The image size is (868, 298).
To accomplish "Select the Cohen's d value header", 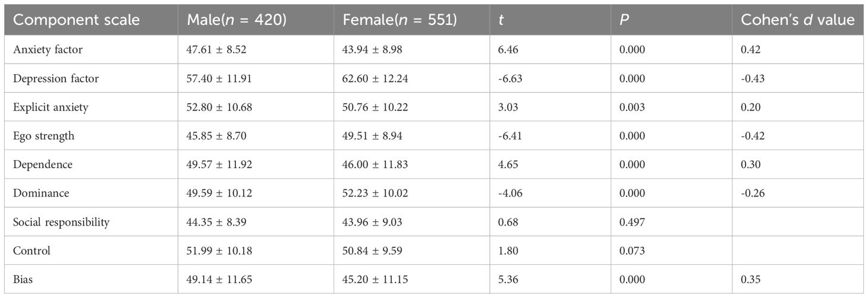I will coord(797,20).
